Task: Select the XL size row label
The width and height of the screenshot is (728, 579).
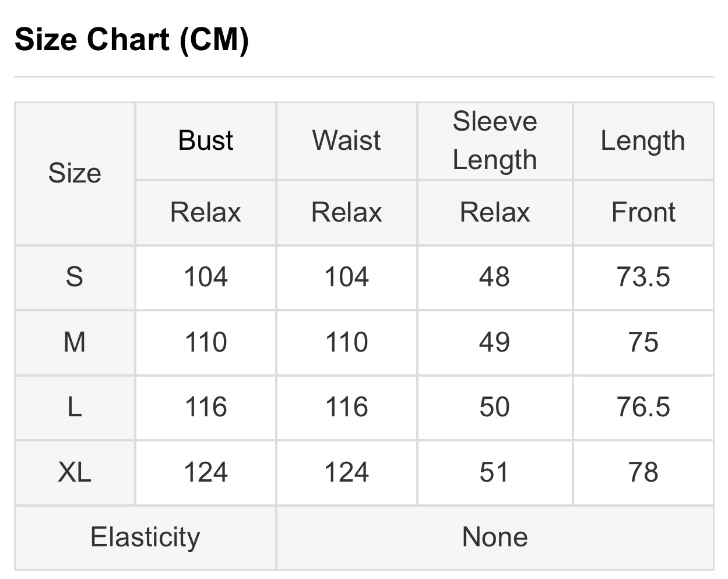Action: pyautogui.click(x=75, y=472)
